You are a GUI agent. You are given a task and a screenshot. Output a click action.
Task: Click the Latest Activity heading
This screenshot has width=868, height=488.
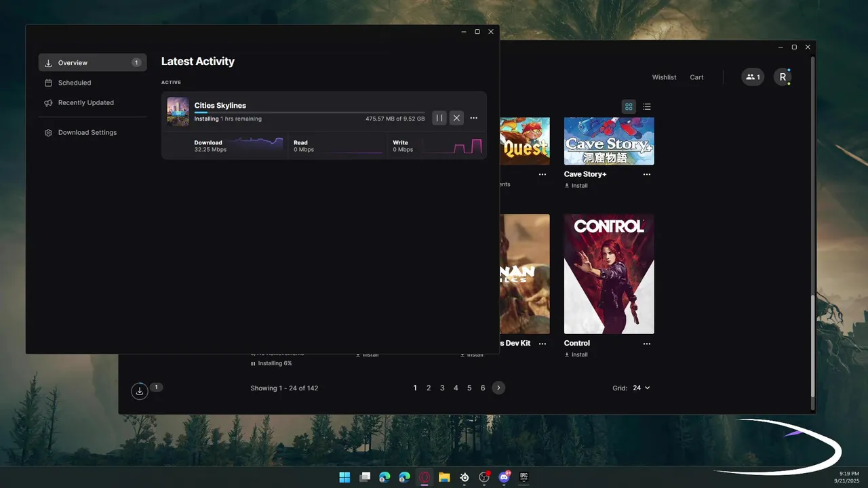tap(198, 61)
